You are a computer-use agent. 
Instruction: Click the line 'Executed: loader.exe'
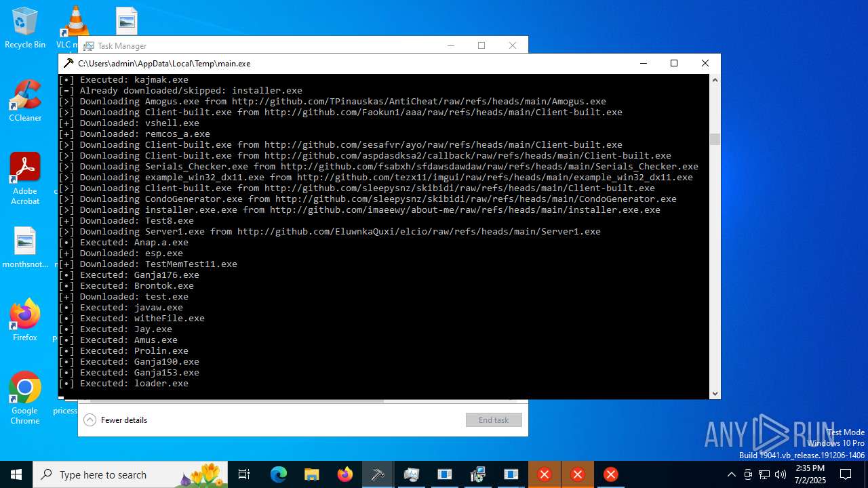tap(123, 383)
